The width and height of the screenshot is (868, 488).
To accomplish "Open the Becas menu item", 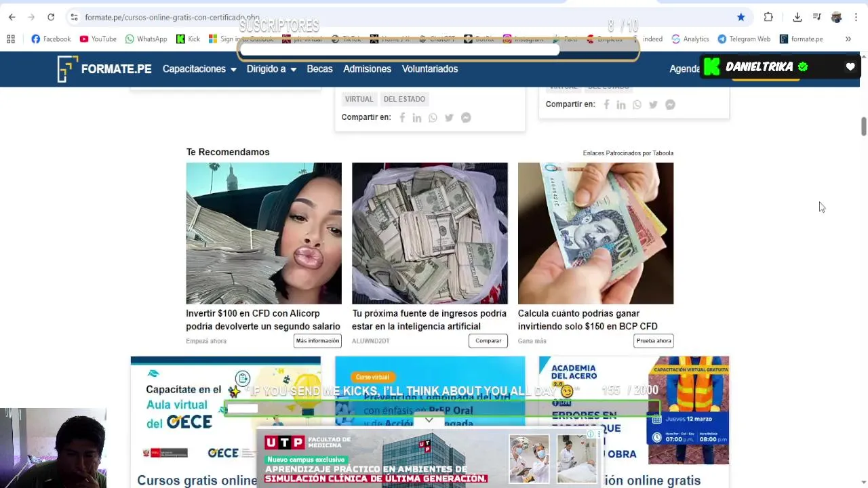I will [x=319, y=68].
